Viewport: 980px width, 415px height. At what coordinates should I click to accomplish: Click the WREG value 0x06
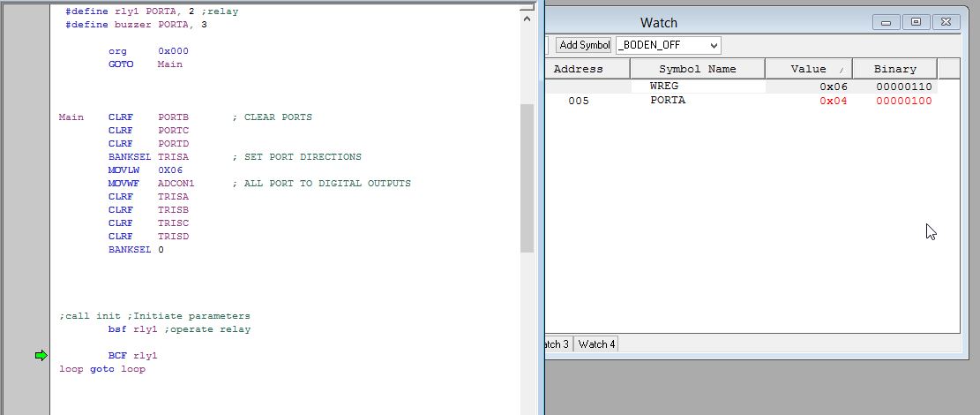pyautogui.click(x=833, y=87)
